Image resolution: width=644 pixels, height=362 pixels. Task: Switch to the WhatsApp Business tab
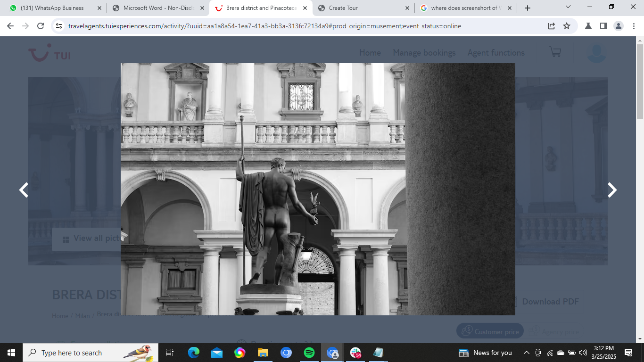[52, 8]
